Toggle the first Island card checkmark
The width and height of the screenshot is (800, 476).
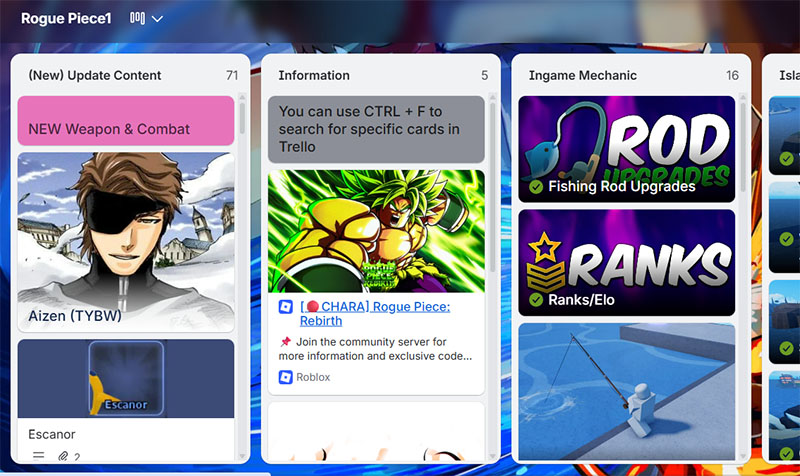(786, 159)
